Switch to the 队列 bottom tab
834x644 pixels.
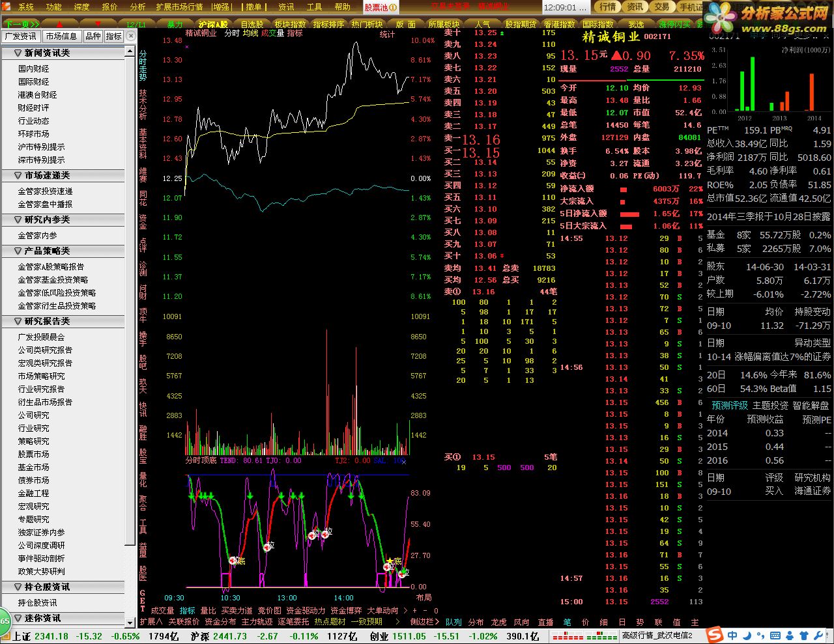point(453,622)
